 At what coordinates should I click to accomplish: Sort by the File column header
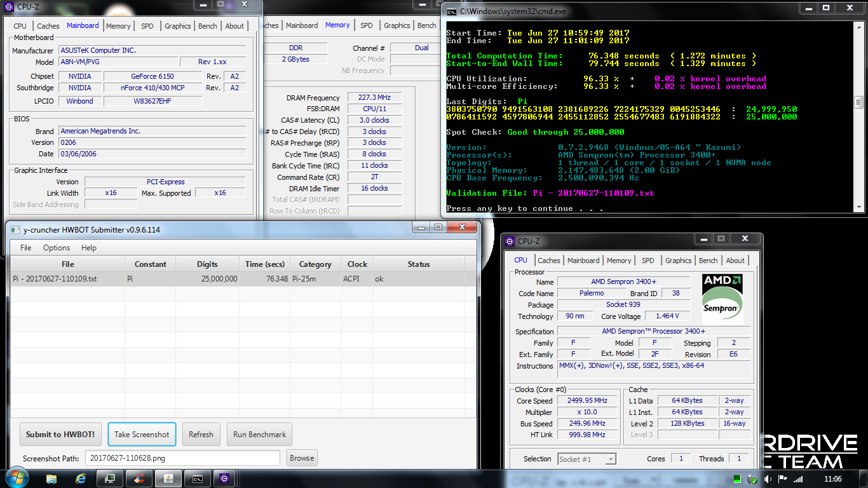pyautogui.click(x=67, y=264)
